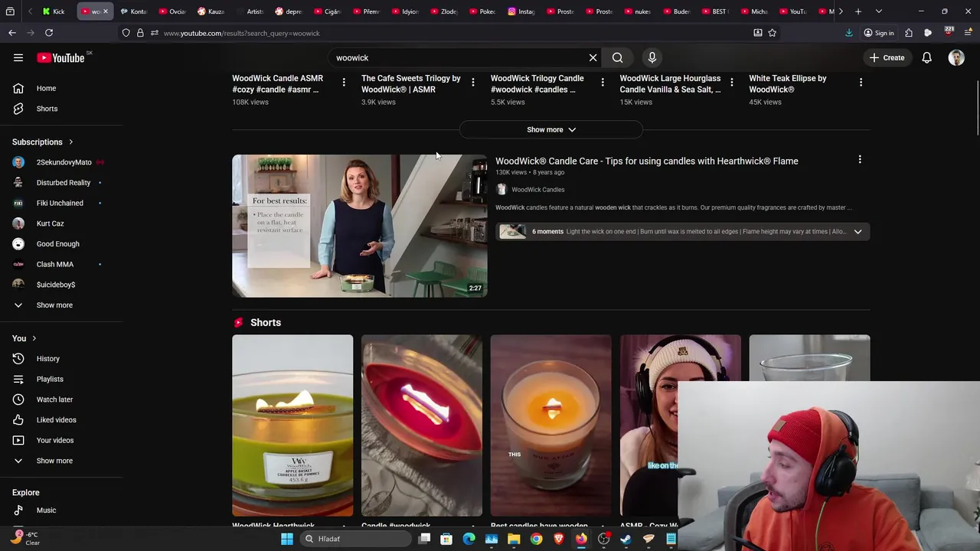Click Sign in in the browser toolbar
This screenshot has width=980, height=551.
coord(879,33)
